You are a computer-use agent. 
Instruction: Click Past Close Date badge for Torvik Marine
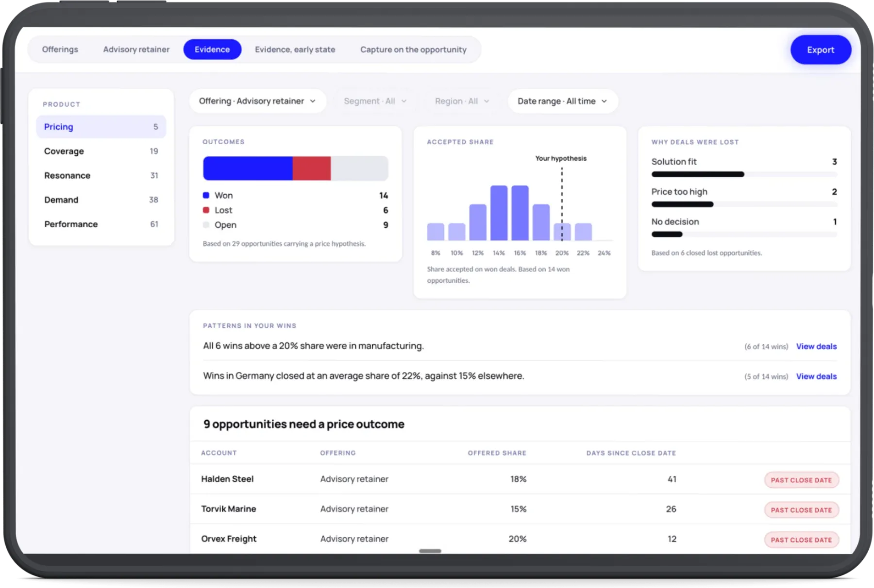tap(801, 510)
